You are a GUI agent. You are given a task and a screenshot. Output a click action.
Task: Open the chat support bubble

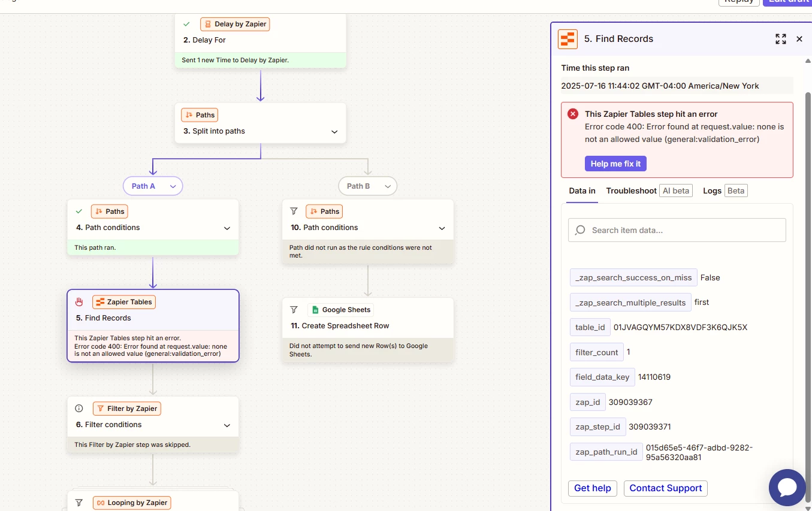[x=787, y=487]
